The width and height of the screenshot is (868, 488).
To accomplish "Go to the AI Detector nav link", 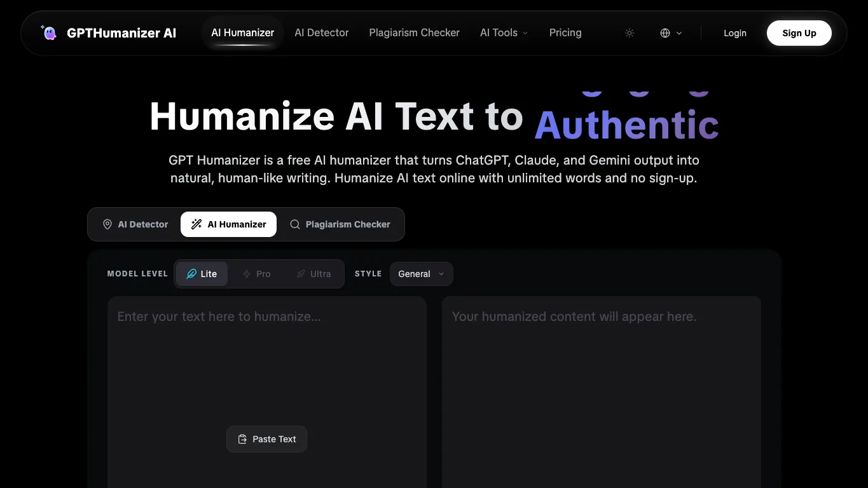I will pyautogui.click(x=322, y=32).
